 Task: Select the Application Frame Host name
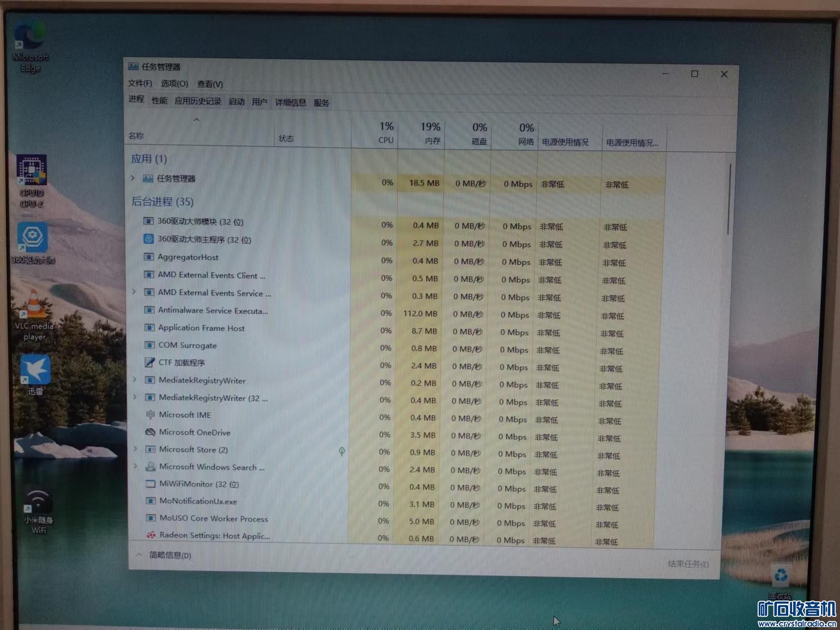tap(201, 328)
